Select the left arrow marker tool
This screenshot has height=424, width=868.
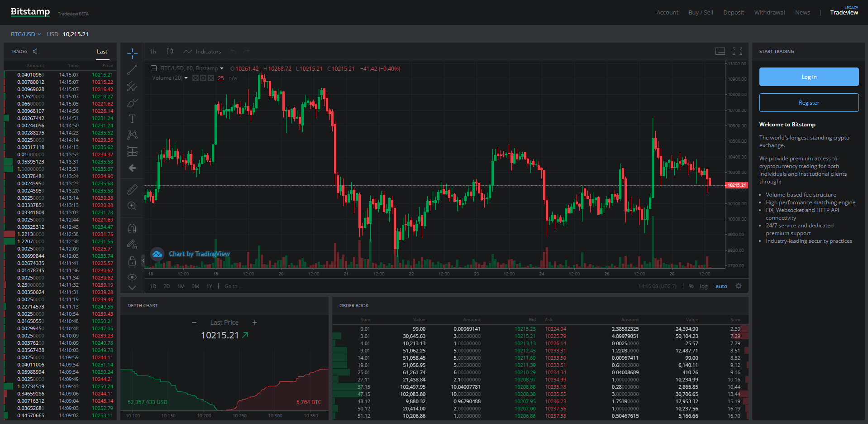132,168
